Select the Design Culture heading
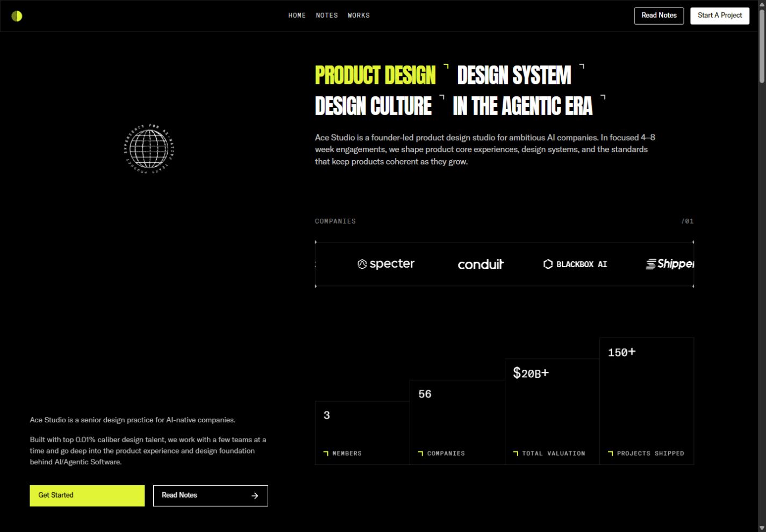766x532 pixels. tap(373, 106)
